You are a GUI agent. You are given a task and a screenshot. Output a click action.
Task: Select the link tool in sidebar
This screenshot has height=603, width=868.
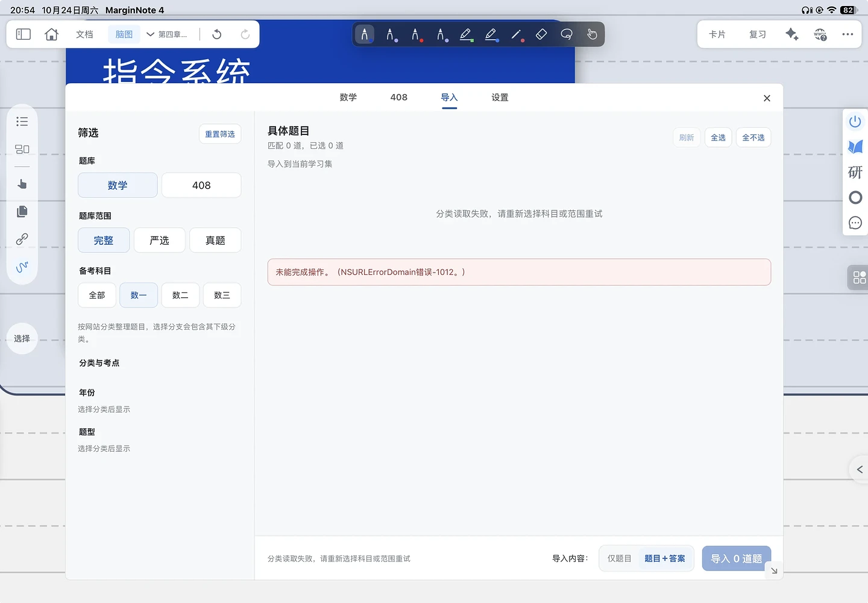click(22, 239)
